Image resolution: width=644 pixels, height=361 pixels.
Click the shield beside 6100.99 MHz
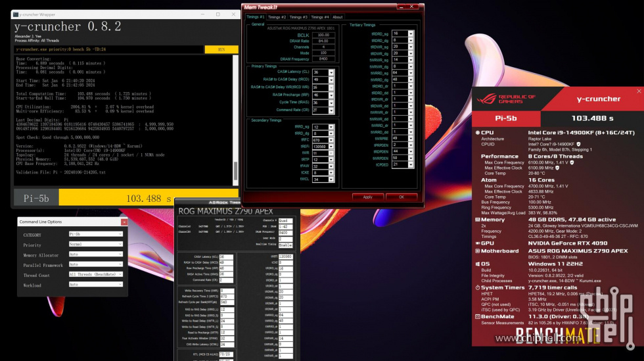(557, 168)
